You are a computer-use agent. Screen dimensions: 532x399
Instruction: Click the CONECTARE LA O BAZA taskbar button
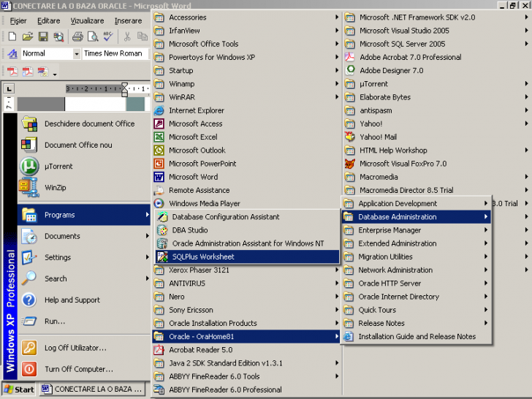click(x=92, y=389)
